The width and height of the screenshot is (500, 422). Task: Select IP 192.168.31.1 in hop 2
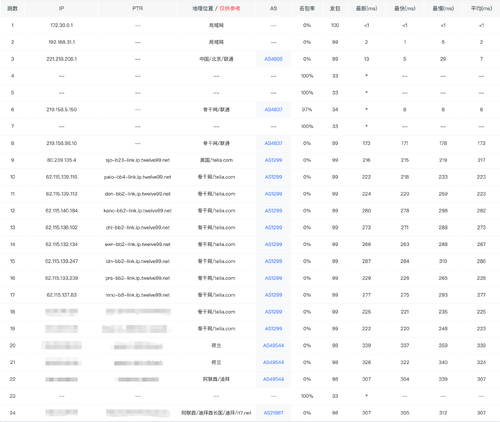coord(62,42)
